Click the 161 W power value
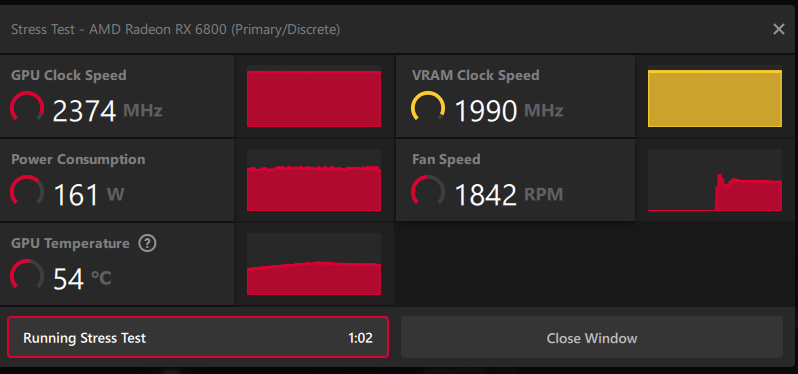The width and height of the screenshot is (798, 374). [x=89, y=194]
